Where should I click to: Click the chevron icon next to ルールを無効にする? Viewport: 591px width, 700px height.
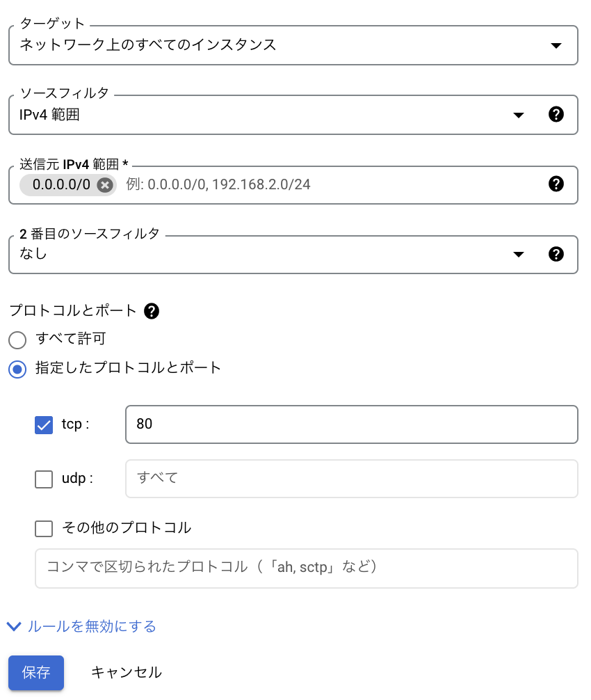(14, 626)
